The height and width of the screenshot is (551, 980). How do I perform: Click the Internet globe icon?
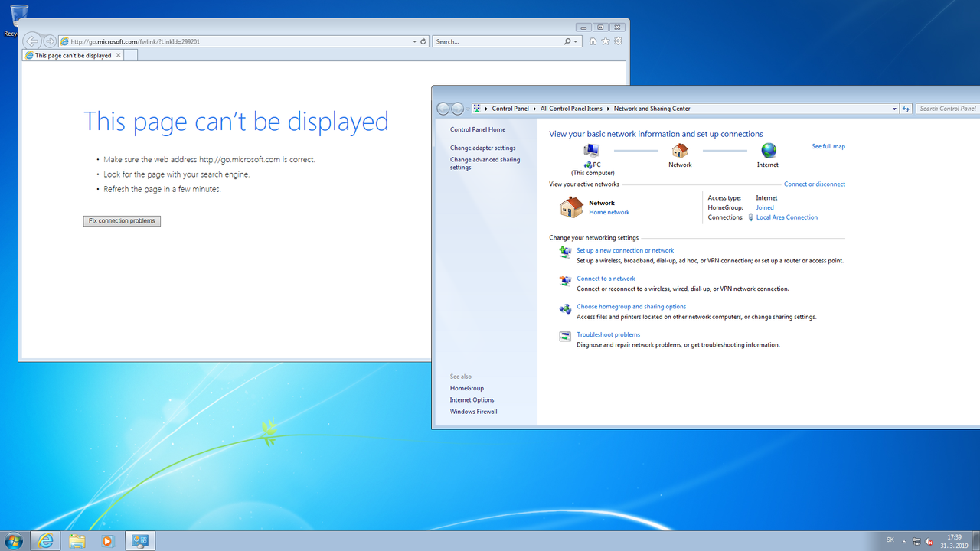click(x=768, y=150)
